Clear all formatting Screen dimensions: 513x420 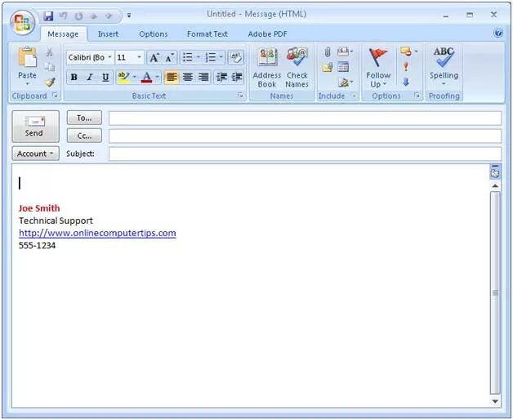point(236,58)
